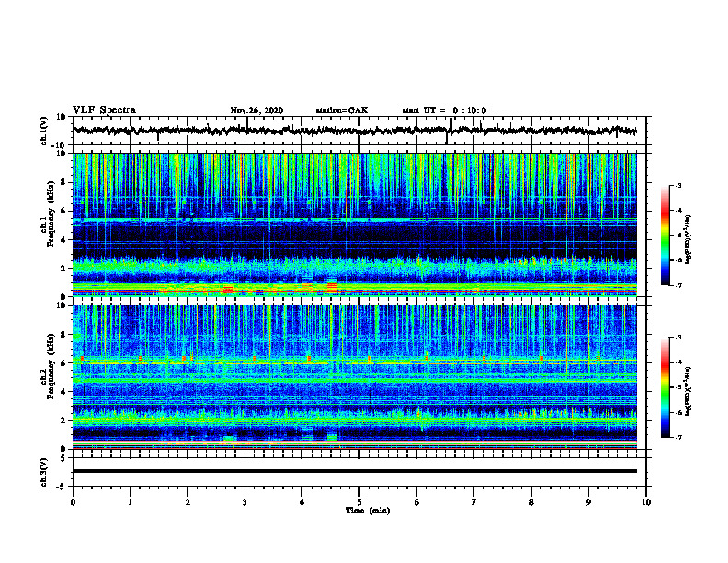Click the "VLF Spectra" plot title

104,110
